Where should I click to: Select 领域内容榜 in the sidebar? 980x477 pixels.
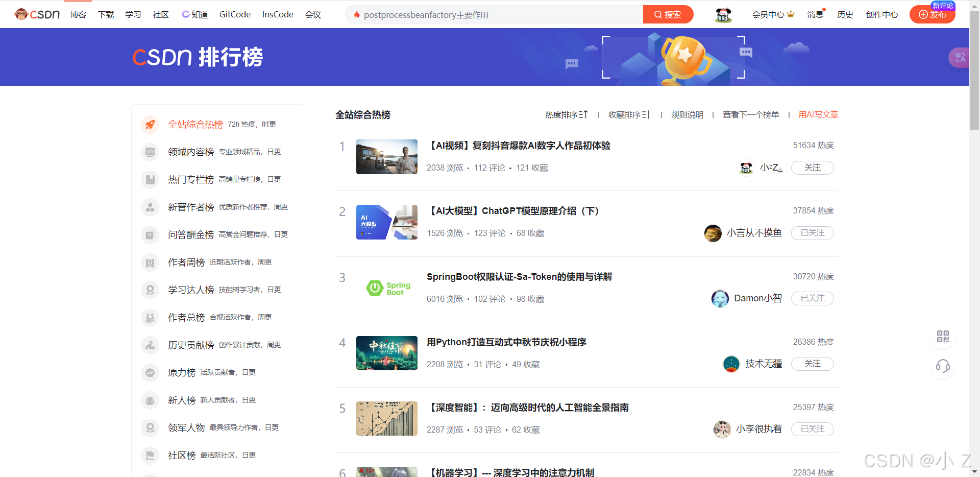tap(191, 152)
